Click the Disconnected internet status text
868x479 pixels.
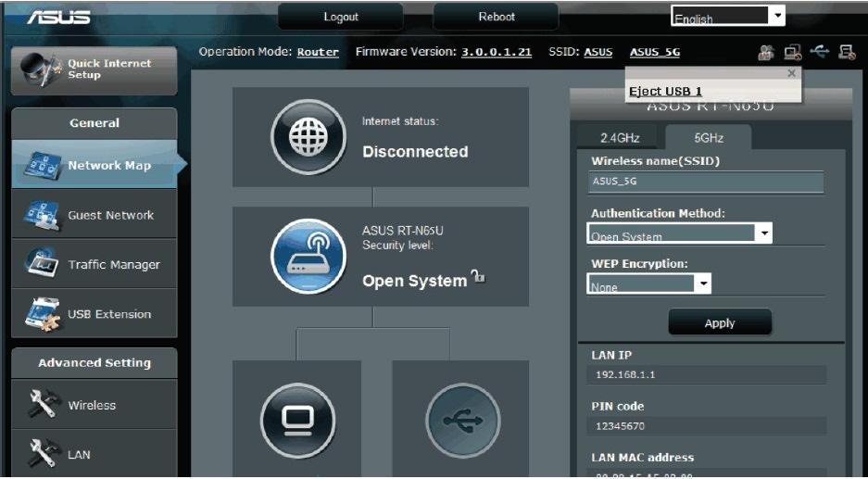pyautogui.click(x=415, y=152)
